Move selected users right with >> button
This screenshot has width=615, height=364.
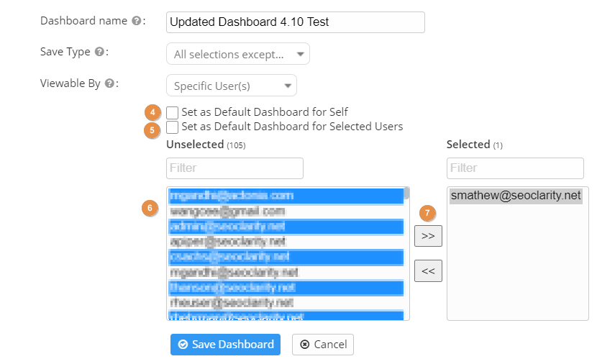pyautogui.click(x=428, y=235)
